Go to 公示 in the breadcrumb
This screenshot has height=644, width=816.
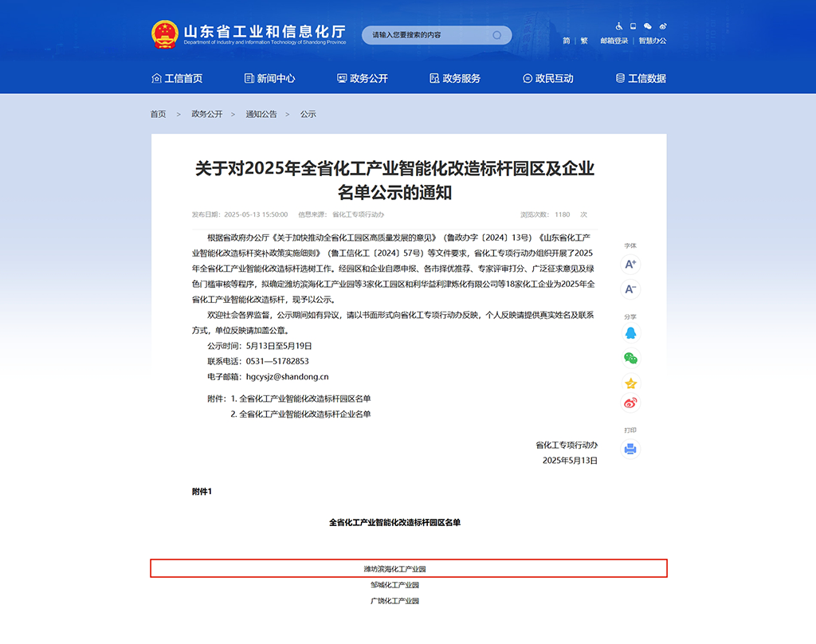coord(308,114)
